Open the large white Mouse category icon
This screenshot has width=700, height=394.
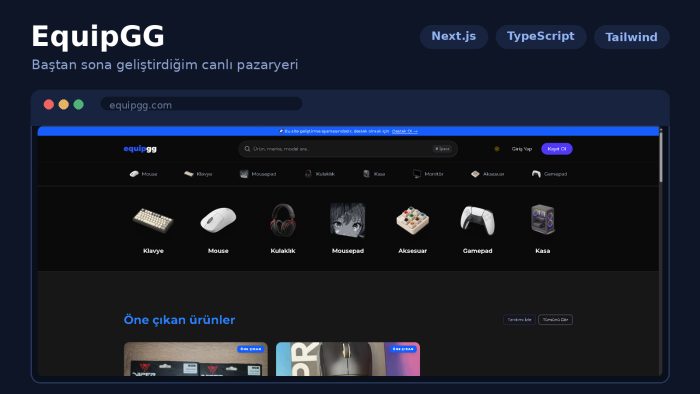point(218,220)
